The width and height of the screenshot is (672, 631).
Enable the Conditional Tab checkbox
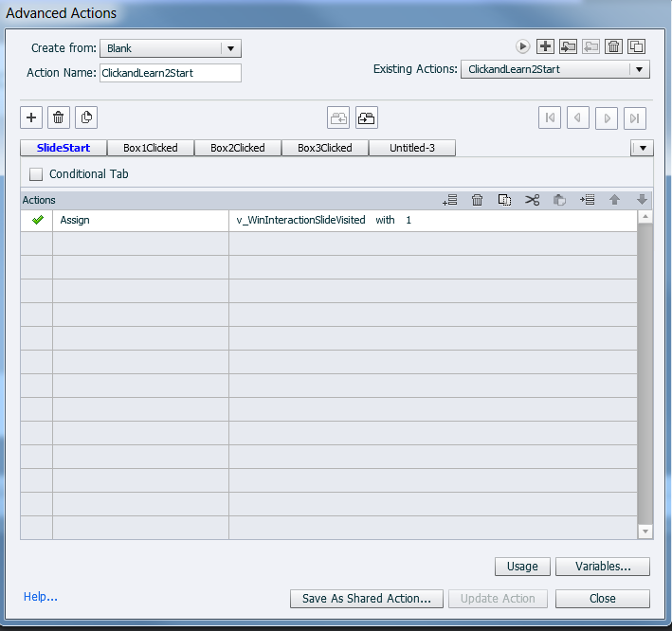coord(36,174)
